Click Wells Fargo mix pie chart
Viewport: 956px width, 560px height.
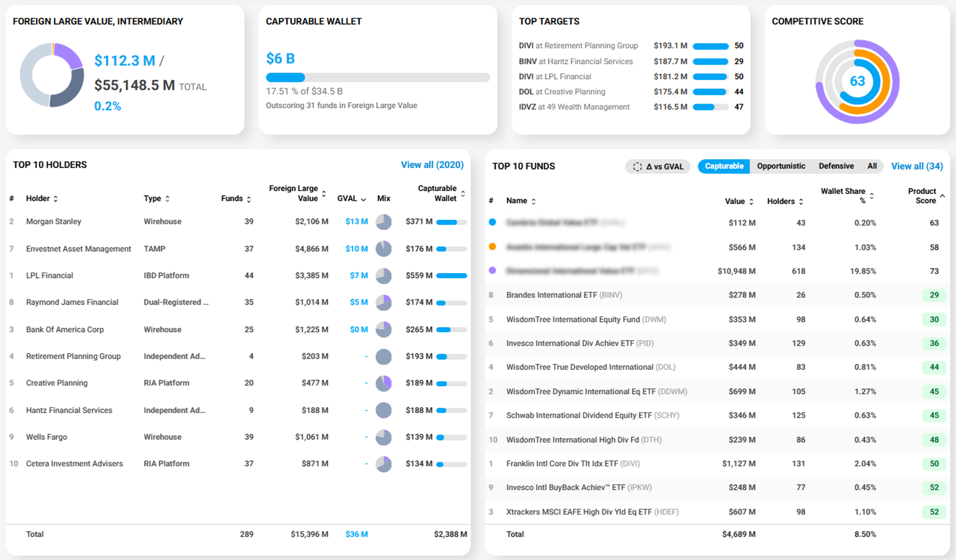(x=384, y=437)
